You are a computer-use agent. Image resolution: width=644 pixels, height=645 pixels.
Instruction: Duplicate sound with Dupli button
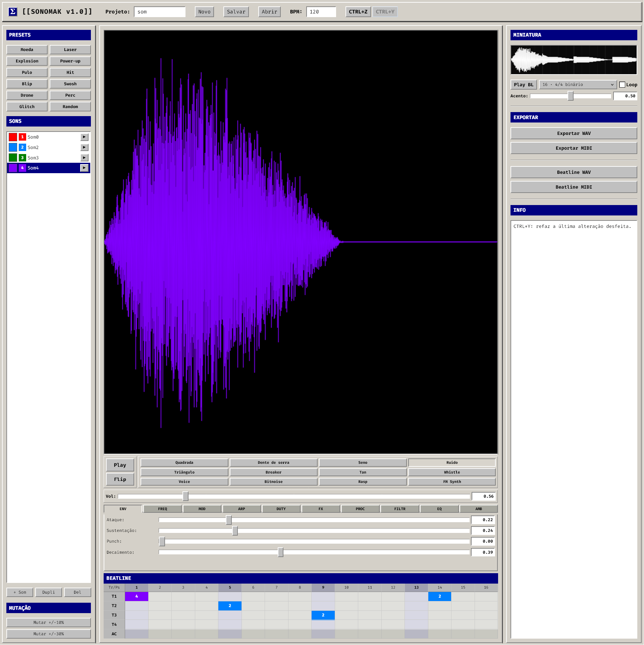click(49, 592)
